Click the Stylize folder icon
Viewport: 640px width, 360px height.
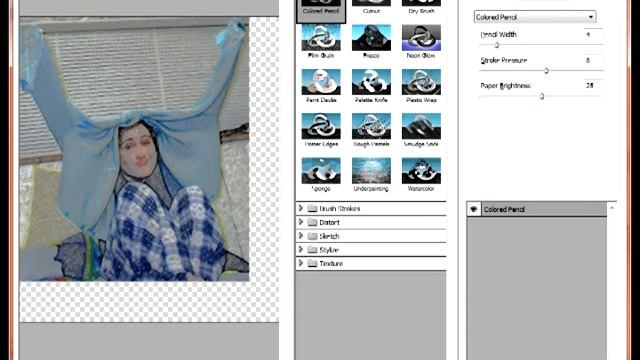(313, 250)
